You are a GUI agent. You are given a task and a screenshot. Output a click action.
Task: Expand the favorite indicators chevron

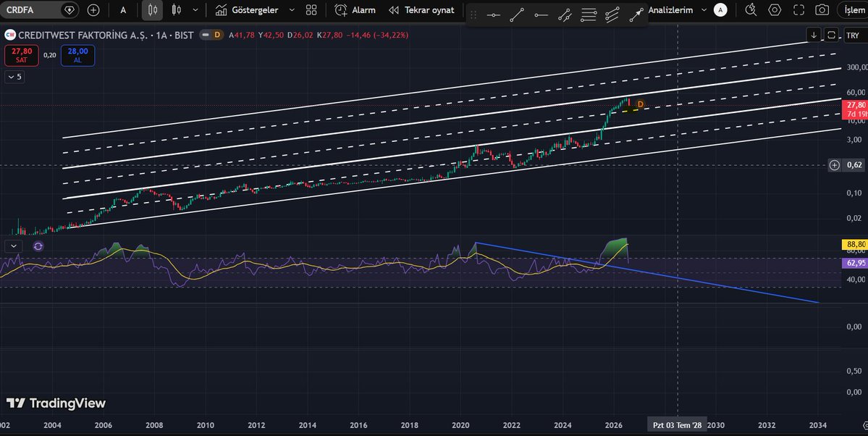click(292, 10)
